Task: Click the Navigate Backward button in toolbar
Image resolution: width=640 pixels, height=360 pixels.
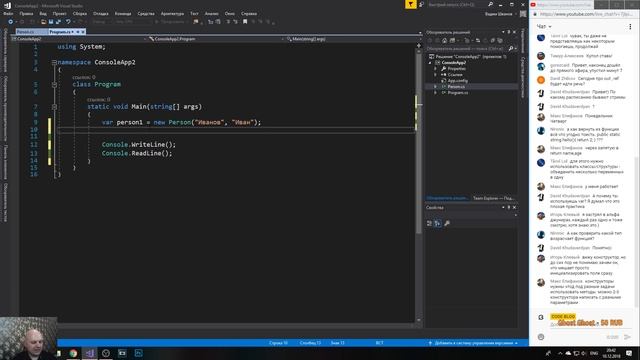Action: click(11, 22)
